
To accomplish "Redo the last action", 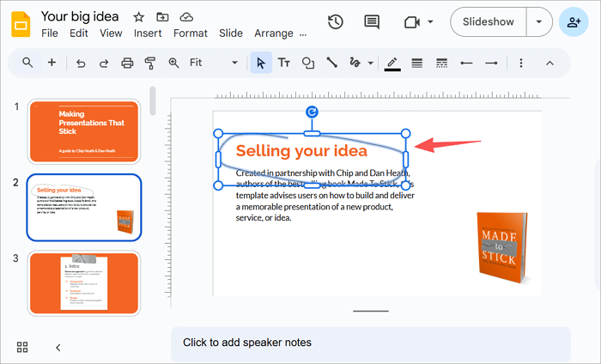I will click(x=104, y=63).
